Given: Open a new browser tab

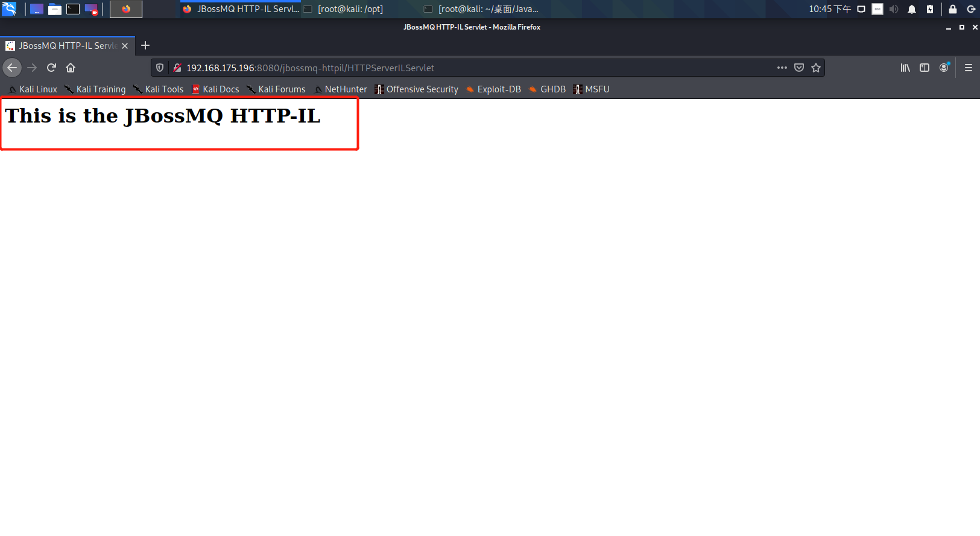Looking at the screenshot, I should click(145, 45).
